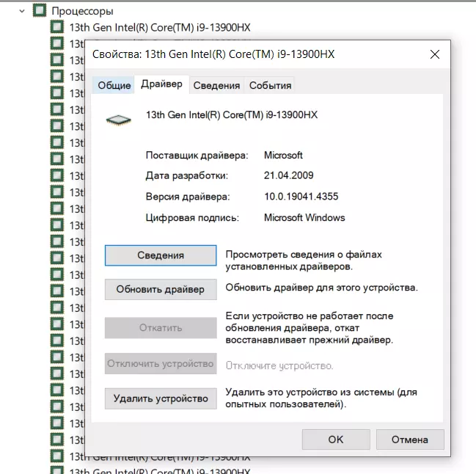The image size is (476, 474).
Task: Collapse the Процессоры tree node
Action: click(22, 11)
